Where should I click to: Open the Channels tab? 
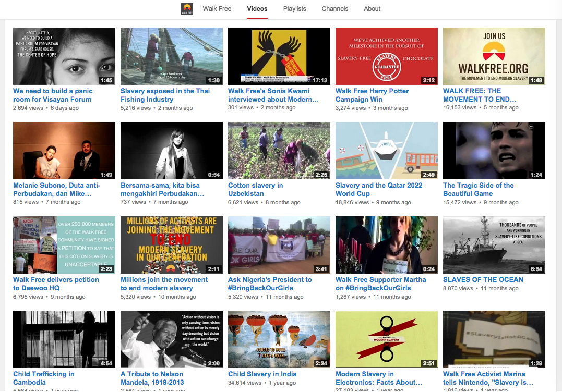coord(335,9)
